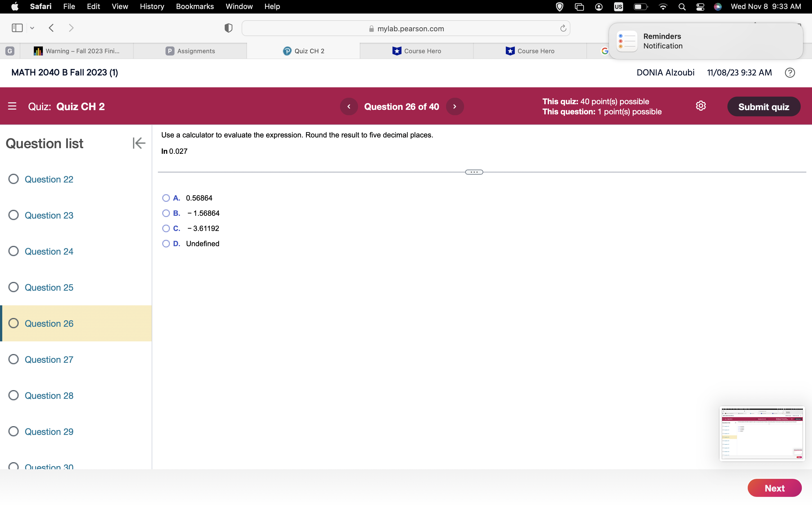
Task: Open Question 23 from the list
Action: 49,215
